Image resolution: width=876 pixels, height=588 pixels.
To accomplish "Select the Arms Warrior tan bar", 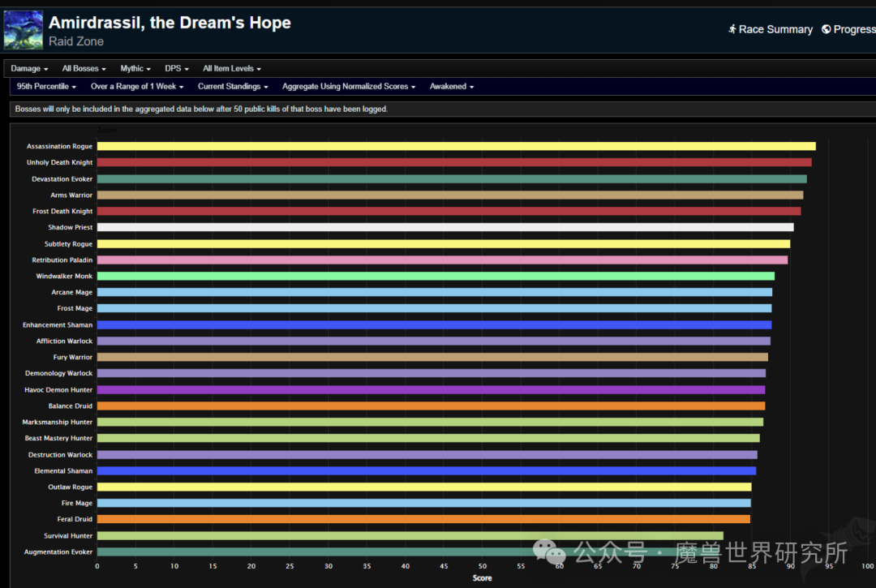I will pyautogui.click(x=450, y=195).
